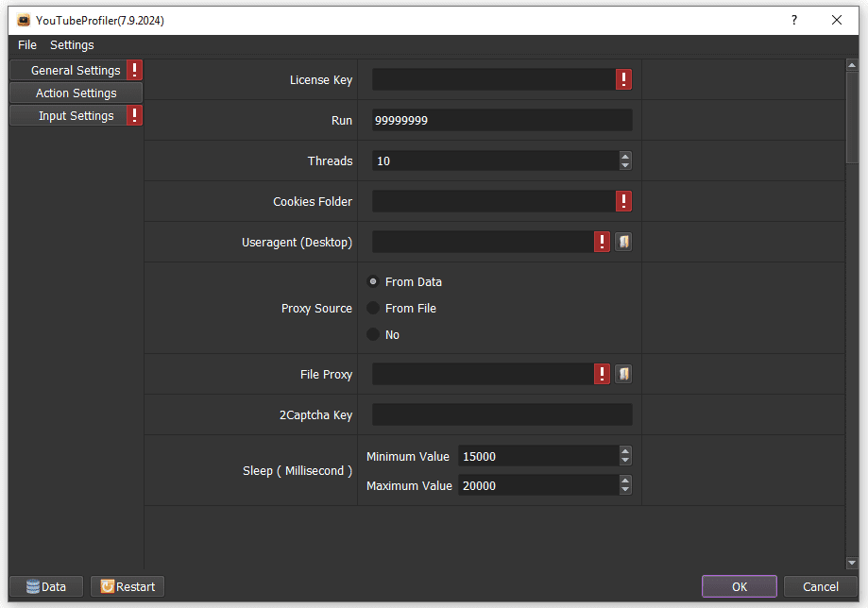This screenshot has width=868, height=608.
Task: Click the Input Settings tab warning icon
Action: point(134,115)
